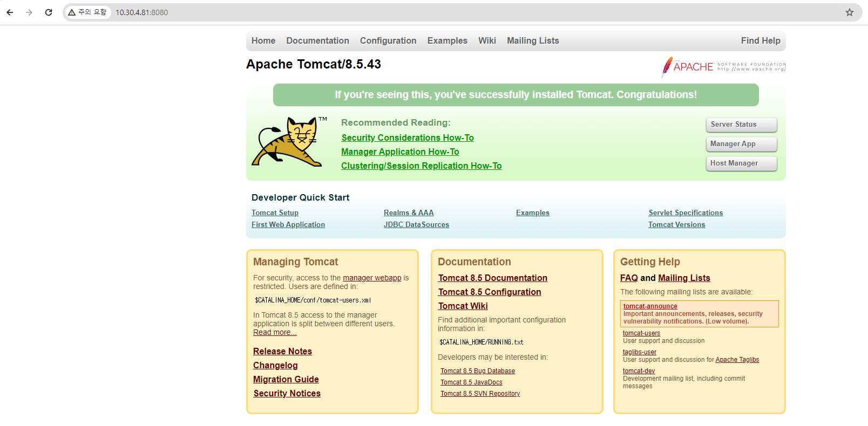The image size is (868, 426).
Task: Open the Documentation navigation item
Action: click(x=317, y=41)
